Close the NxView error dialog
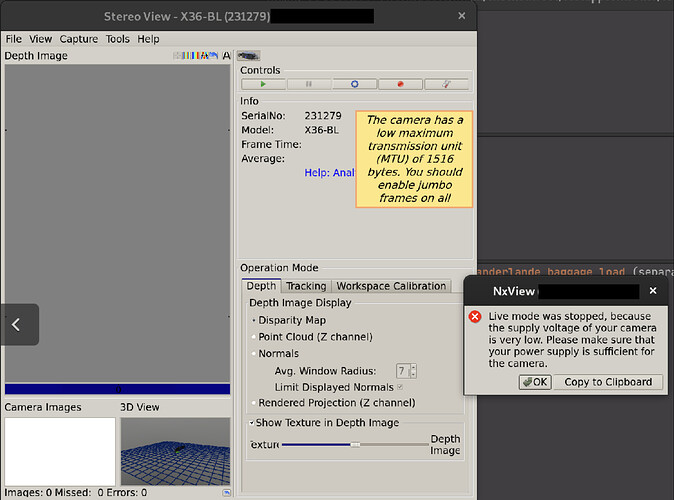Viewport: 674px width, 500px height. click(653, 291)
